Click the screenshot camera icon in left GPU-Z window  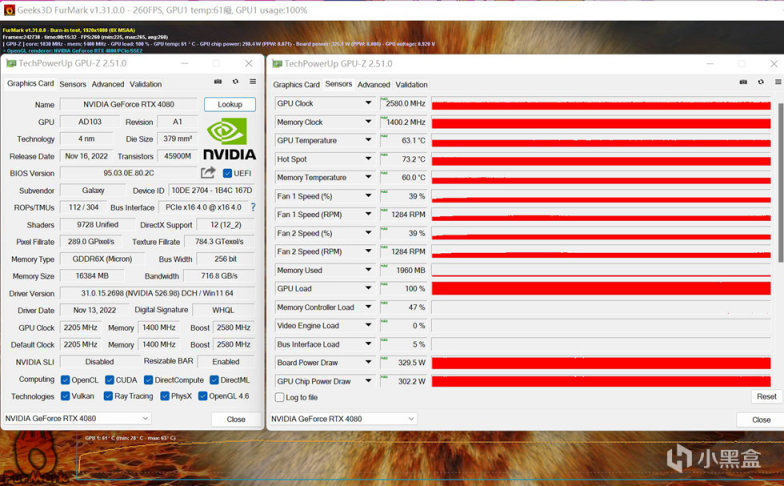click(x=218, y=82)
